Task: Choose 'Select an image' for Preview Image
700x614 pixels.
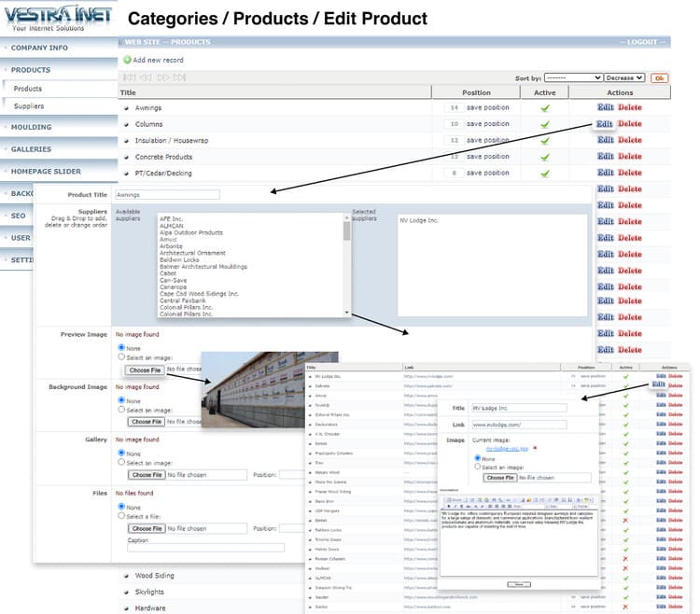Action: click(x=121, y=357)
